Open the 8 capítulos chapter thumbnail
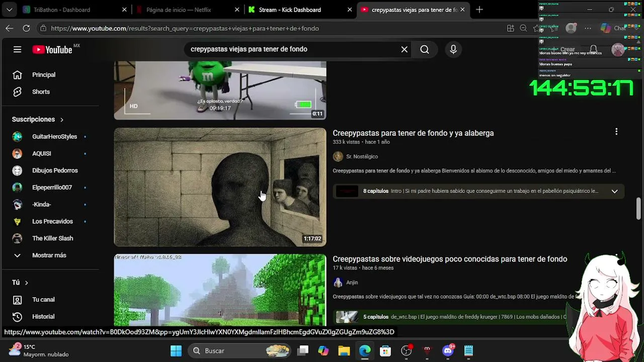This screenshot has width=644, height=362. [347, 191]
